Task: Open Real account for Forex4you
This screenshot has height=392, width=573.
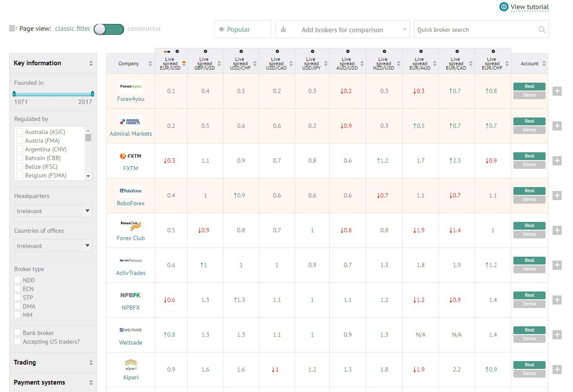Action: 529,86
